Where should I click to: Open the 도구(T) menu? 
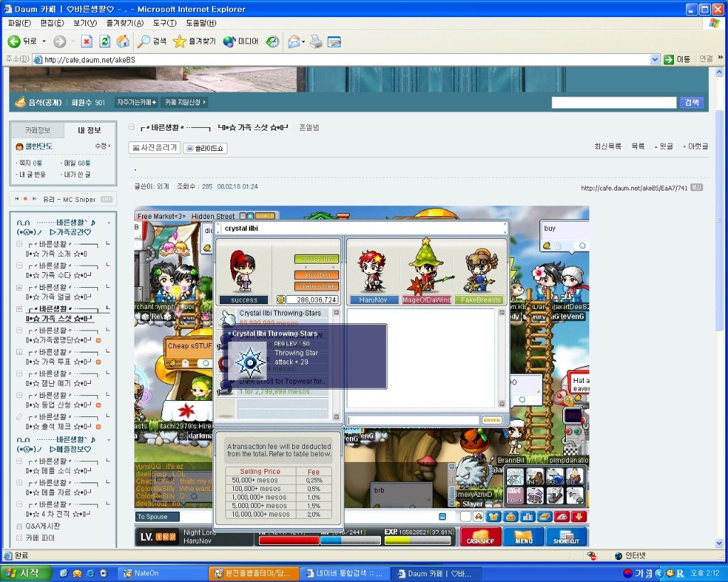tap(165, 23)
